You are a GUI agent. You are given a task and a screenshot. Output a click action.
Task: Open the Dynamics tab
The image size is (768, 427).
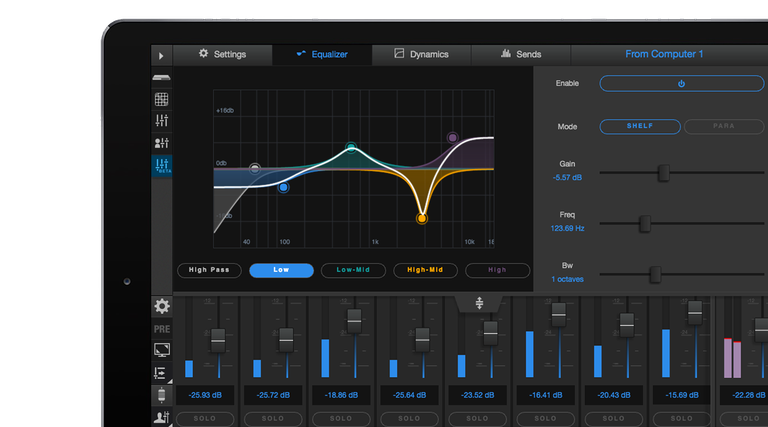[421, 54]
